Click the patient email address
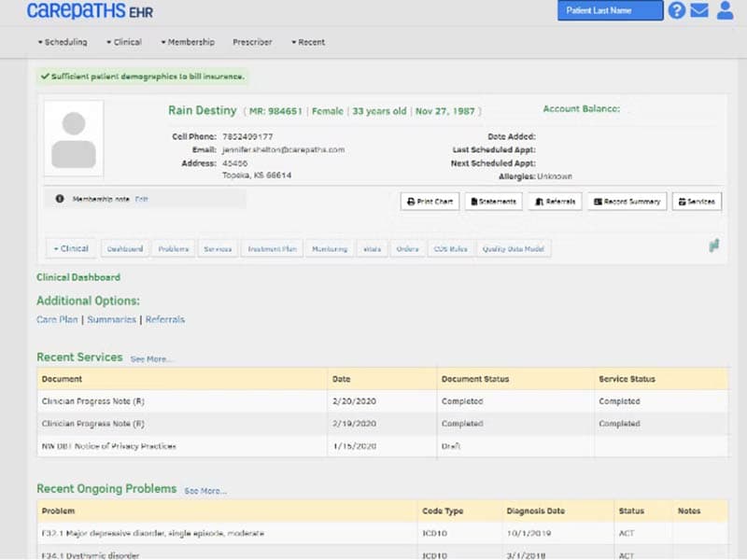This screenshot has height=560, width=747. [x=284, y=149]
